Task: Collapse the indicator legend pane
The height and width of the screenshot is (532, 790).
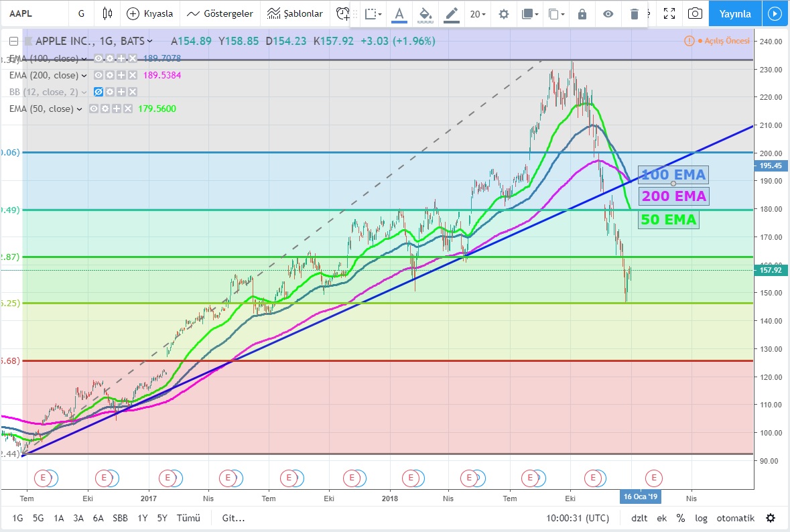Action: point(13,41)
